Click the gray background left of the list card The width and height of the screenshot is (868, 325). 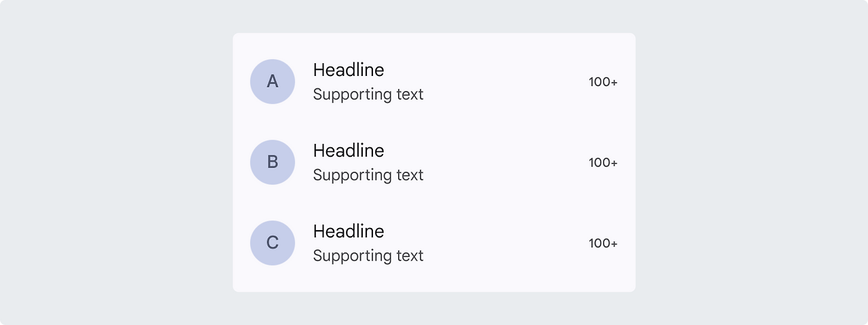pos(115,163)
